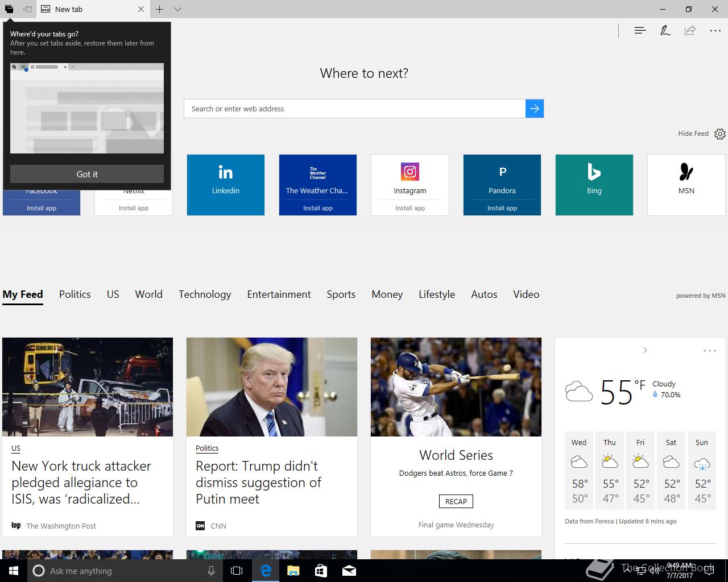Open Settings and more ellipsis menu
The height and width of the screenshot is (582, 728).
715,31
